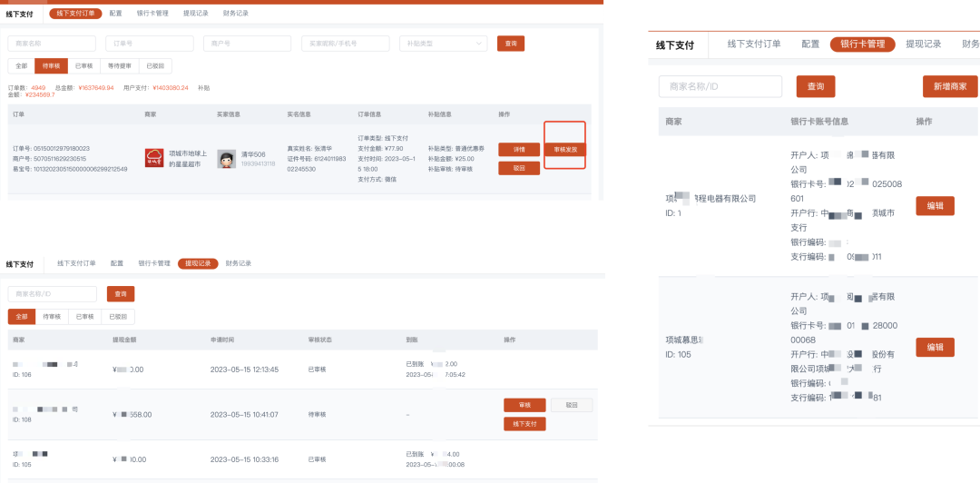The width and height of the screenshot is (980, 483).
Task: Click the 审核发放 button
Action: (565, 150)
